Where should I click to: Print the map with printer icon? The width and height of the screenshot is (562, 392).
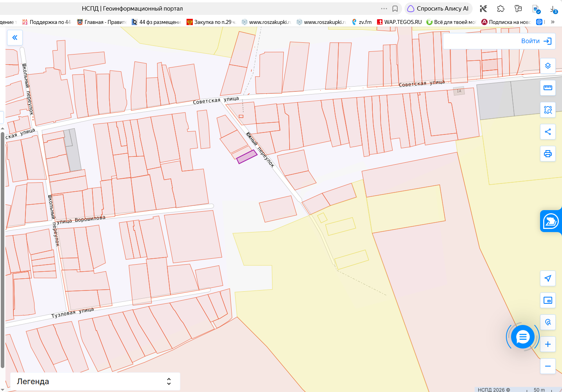(x=548, y=154)
